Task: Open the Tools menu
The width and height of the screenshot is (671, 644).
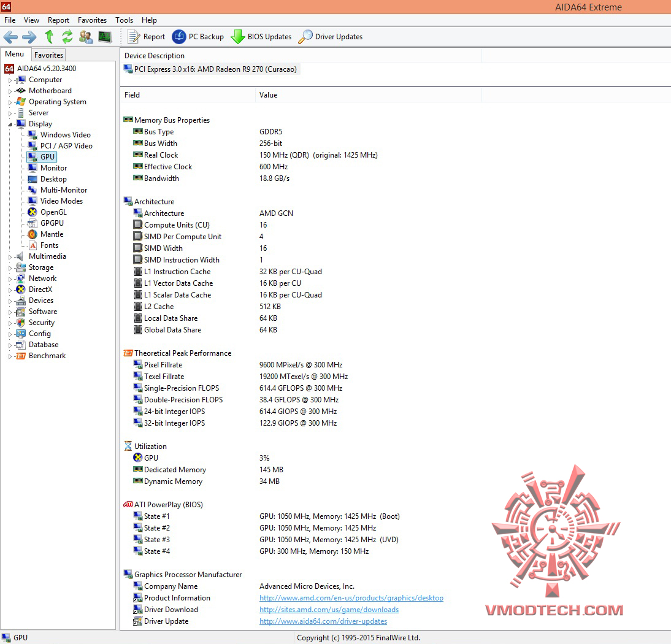Action: [124, 20]
